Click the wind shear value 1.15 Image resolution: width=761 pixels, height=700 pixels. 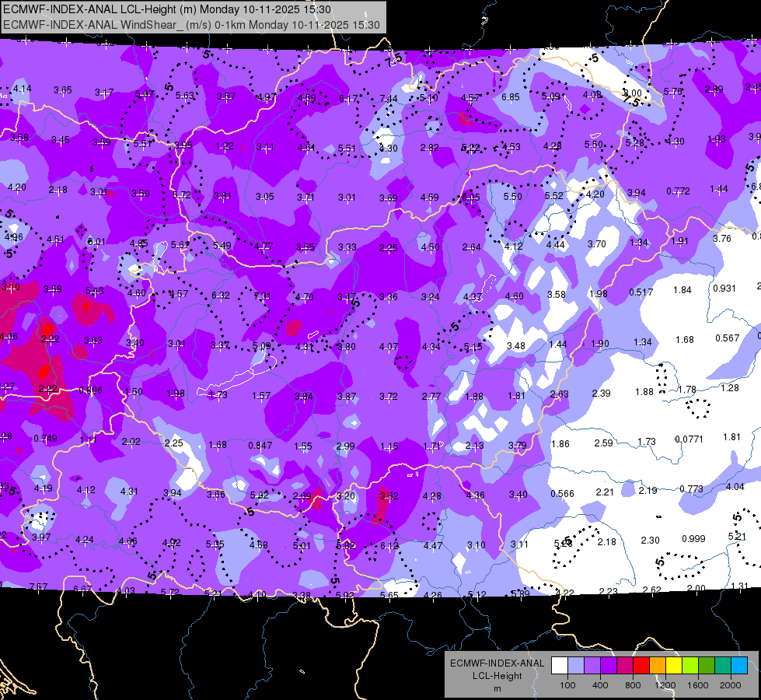click(x=389, y=446)
